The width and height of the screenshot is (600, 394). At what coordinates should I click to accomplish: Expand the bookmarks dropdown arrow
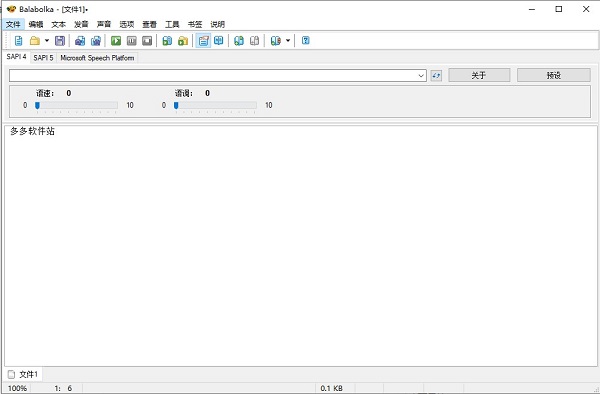pos(288,41)
